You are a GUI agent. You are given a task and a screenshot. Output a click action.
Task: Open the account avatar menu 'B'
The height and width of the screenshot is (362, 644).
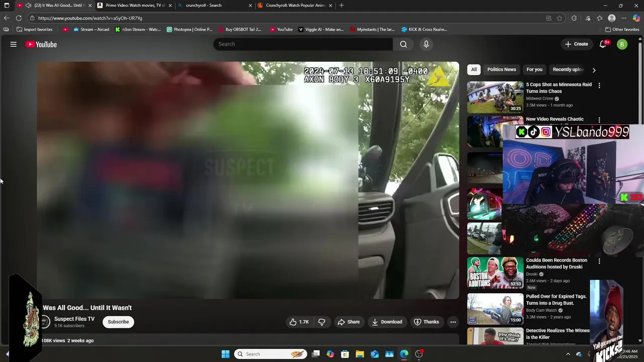click(622, 44)
